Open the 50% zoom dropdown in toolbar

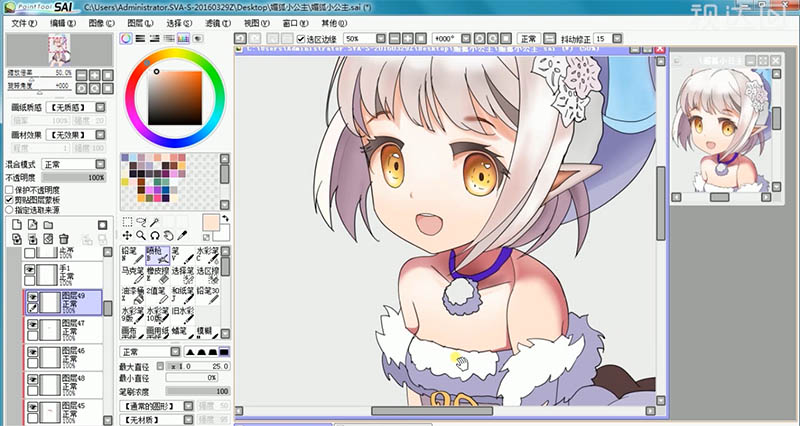(x=381, y=39)
